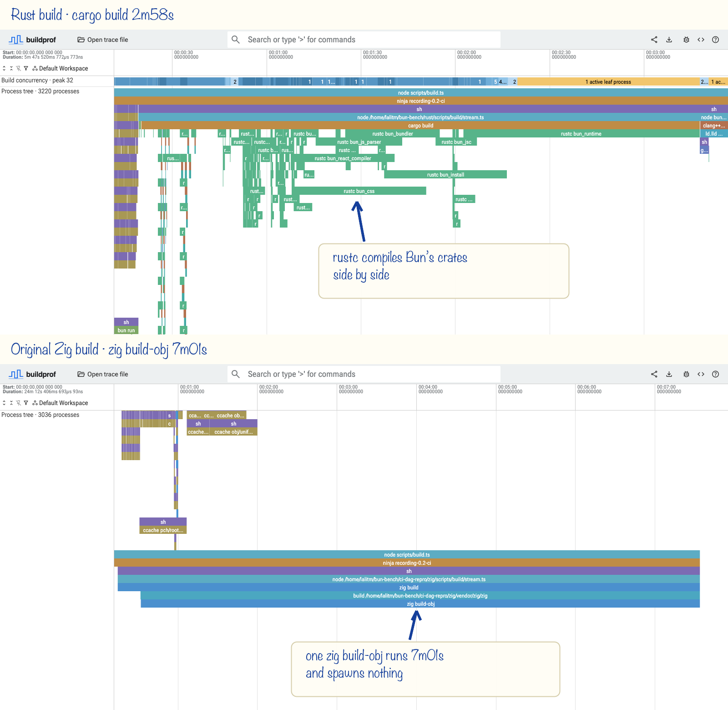
Task: Select the 'rustc bun_install' slice
Action: point(445,175)
